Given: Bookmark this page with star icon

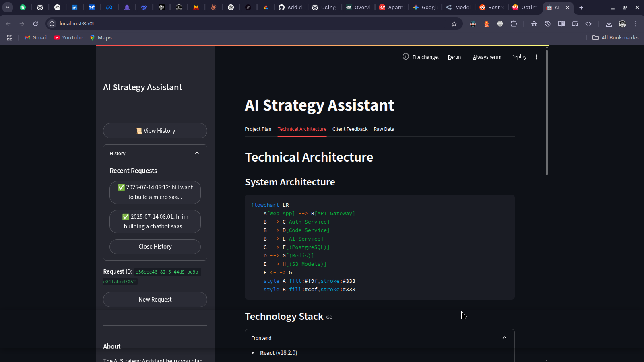Looking at the screenshot, I should click(x=454, y=24).
